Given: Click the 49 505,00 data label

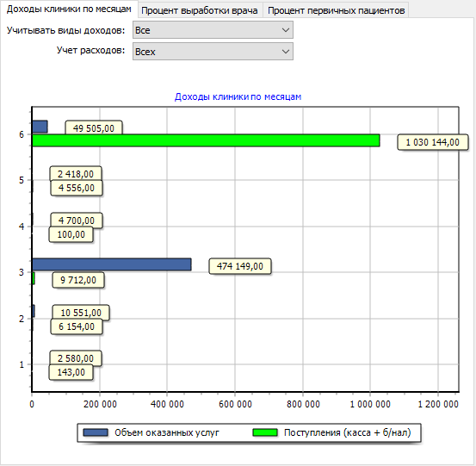Looking at the screenshot, I should point(94,128).
